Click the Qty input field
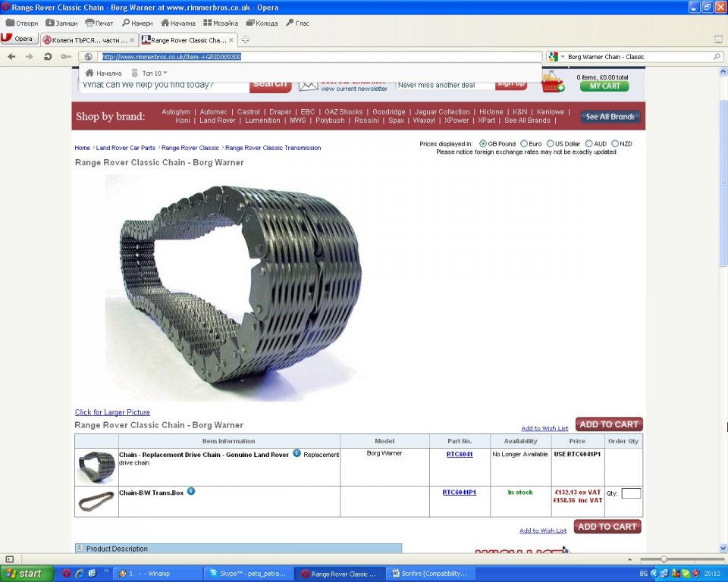The image size is (728, 582). click(x=631, y=493)
